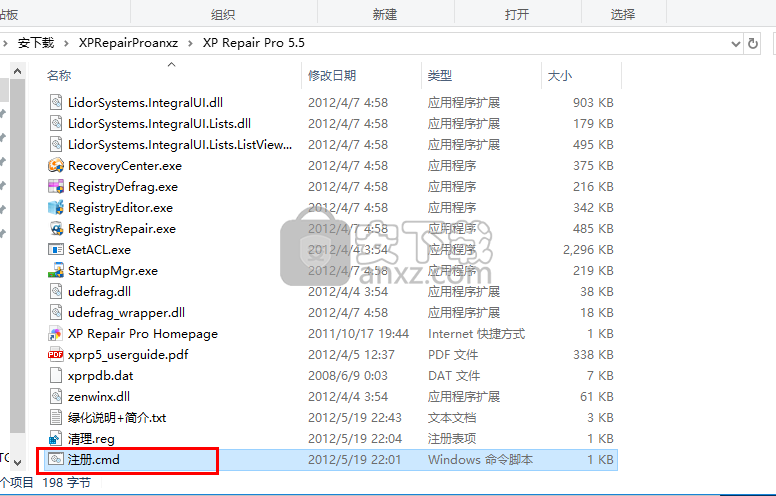
Task: Select the file name xprp5_userguide.pdf
Action: (128, 355)
